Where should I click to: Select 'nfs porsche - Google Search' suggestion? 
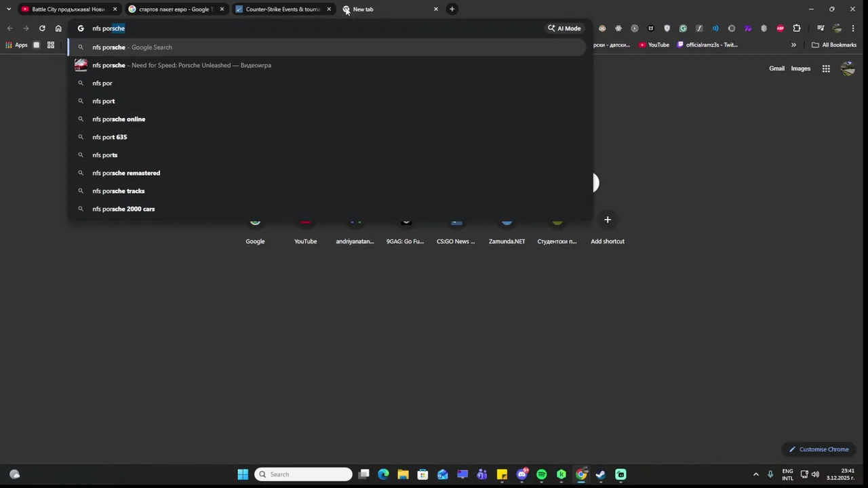click(x=327, y=47)
